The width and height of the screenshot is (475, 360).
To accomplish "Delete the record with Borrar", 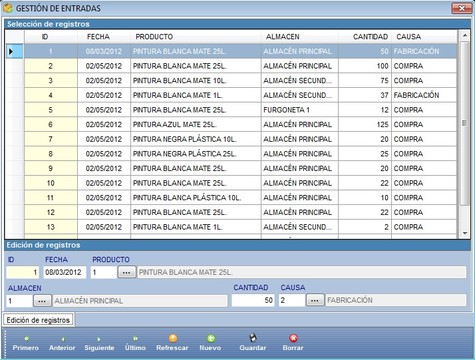I will pos(293,343).
